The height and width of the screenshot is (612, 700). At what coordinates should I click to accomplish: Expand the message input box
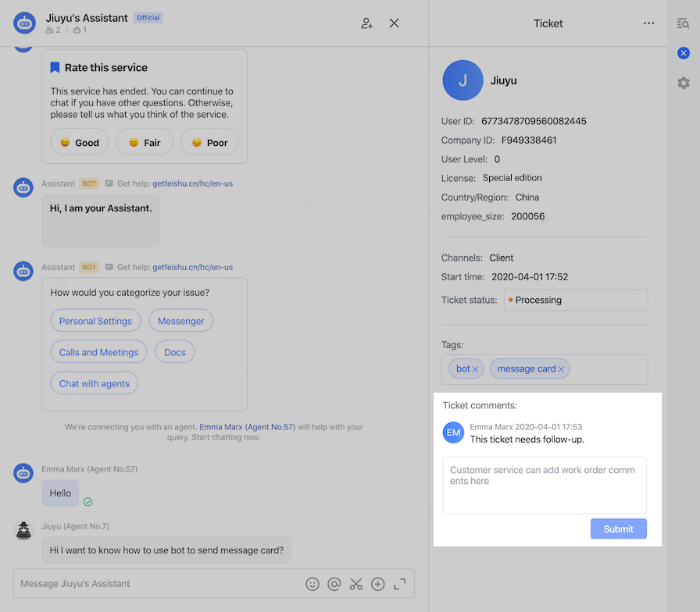tap(400, 584)
